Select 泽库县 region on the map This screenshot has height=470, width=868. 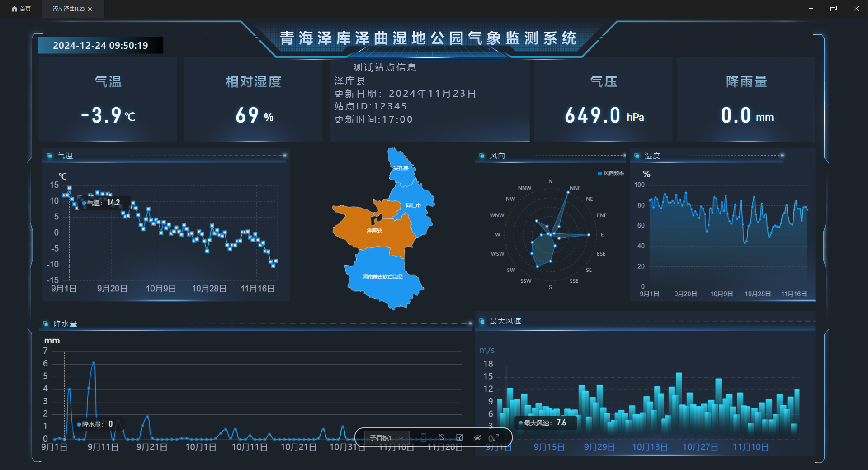(374, 231)
